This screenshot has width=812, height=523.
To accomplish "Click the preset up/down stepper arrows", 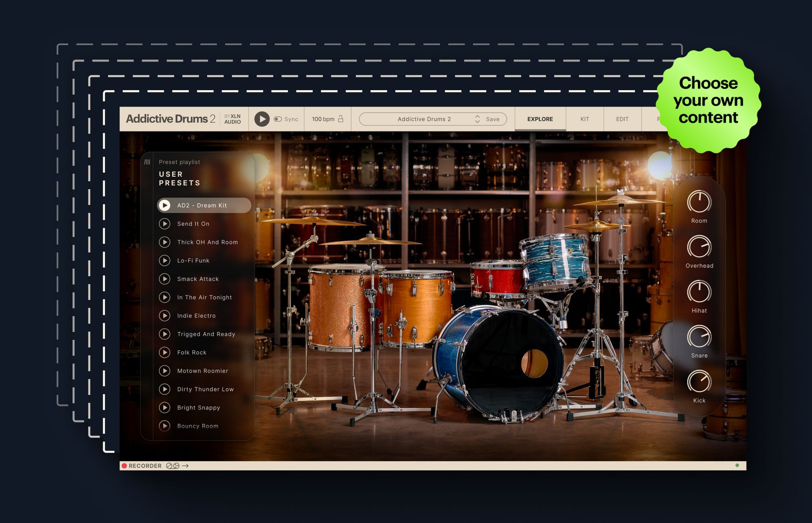I will 477,119.
